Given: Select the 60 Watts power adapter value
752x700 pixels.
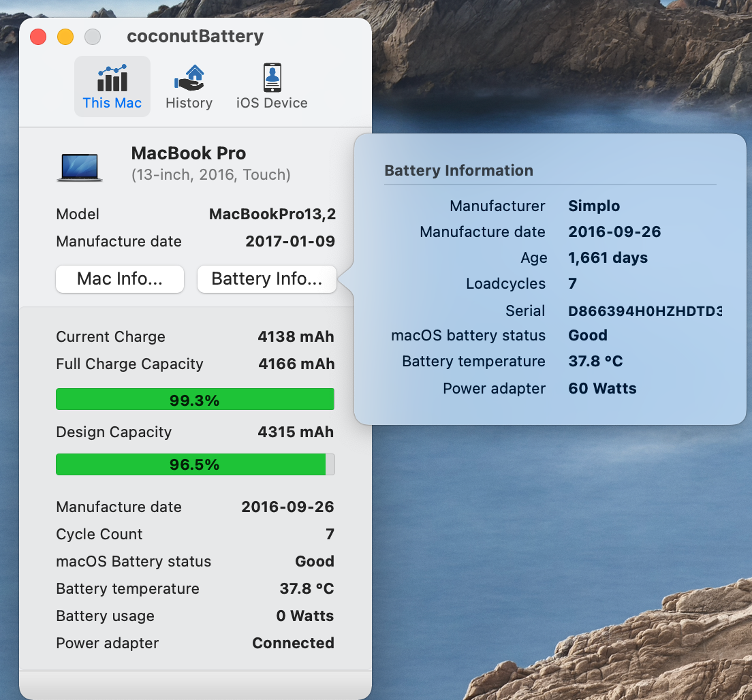Looking at the screenshot, I should 602,388.
